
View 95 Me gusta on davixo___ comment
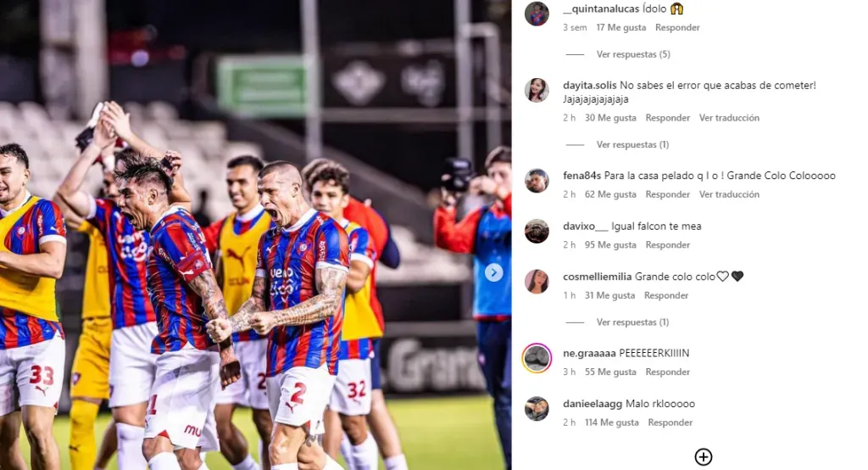click(610, 245)
